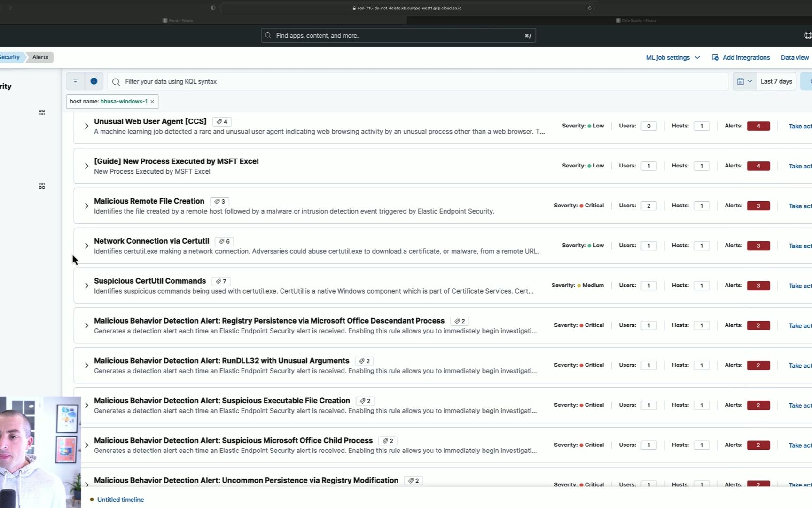The height and width of the screenshot is (508, 812).
Task: Open the Alerts breadcrumb
Action: [40, 57]
